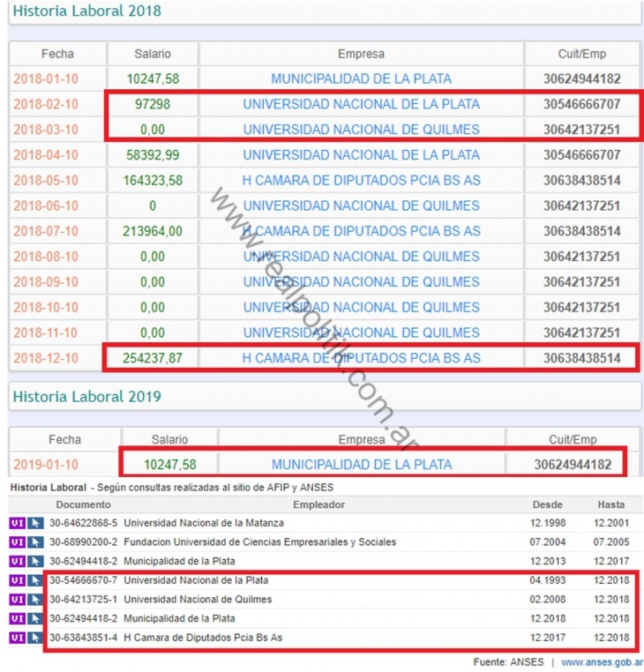Select document number 30-64622868-5
The width and height of the screenshot is (644, 672).
pos(83,523)
